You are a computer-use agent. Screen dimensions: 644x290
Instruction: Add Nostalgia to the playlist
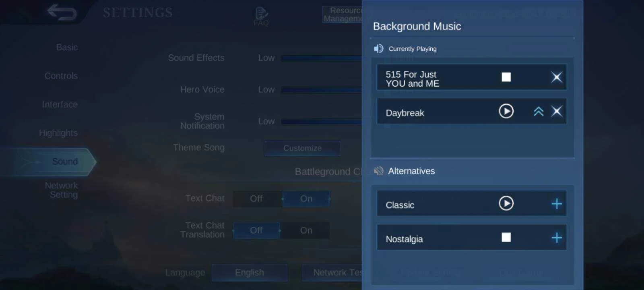557,238
